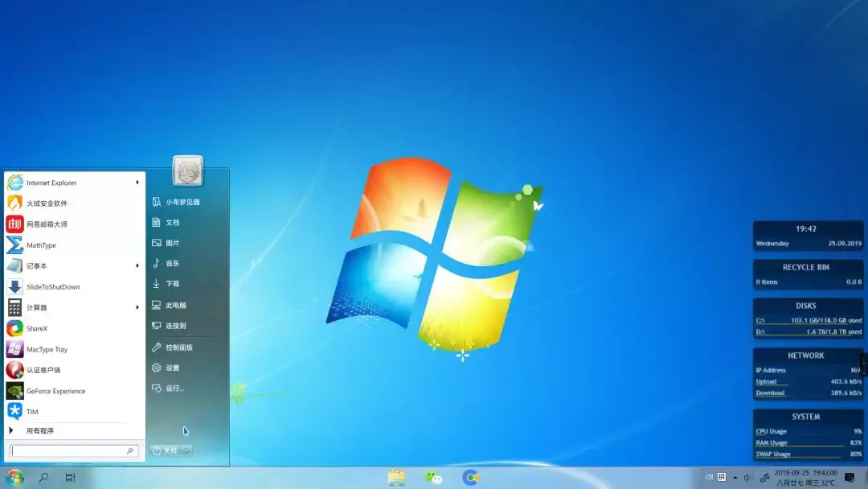
Task: Open TIM from the start menu
Action: (74, 412)
